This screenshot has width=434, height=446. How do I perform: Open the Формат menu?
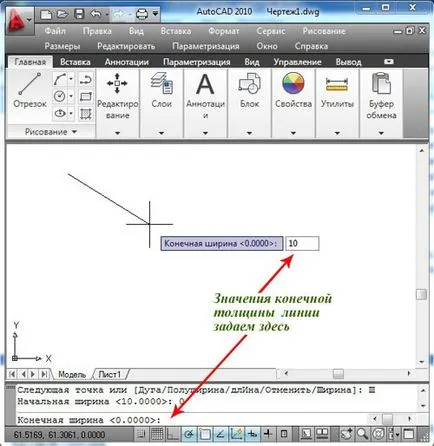[224, 31]
